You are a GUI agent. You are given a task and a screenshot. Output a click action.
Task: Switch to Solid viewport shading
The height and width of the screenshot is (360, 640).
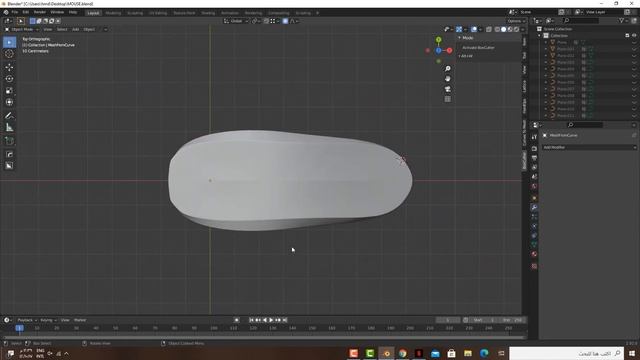[x=504, y=29]
